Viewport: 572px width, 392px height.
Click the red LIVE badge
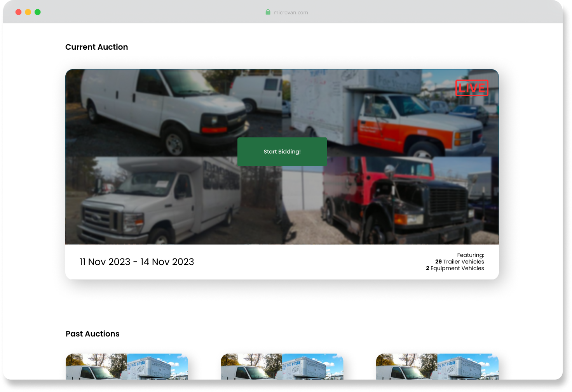tap(472, 88)
